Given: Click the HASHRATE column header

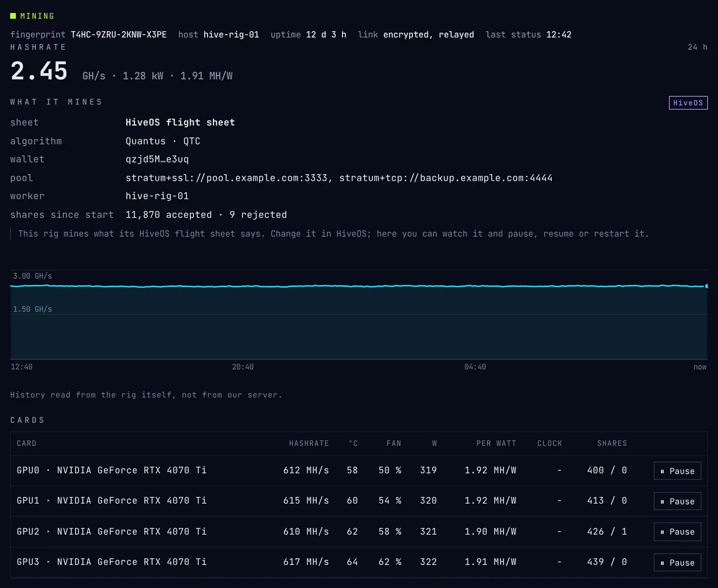Looking at the screenshot, I should point(309,443).
